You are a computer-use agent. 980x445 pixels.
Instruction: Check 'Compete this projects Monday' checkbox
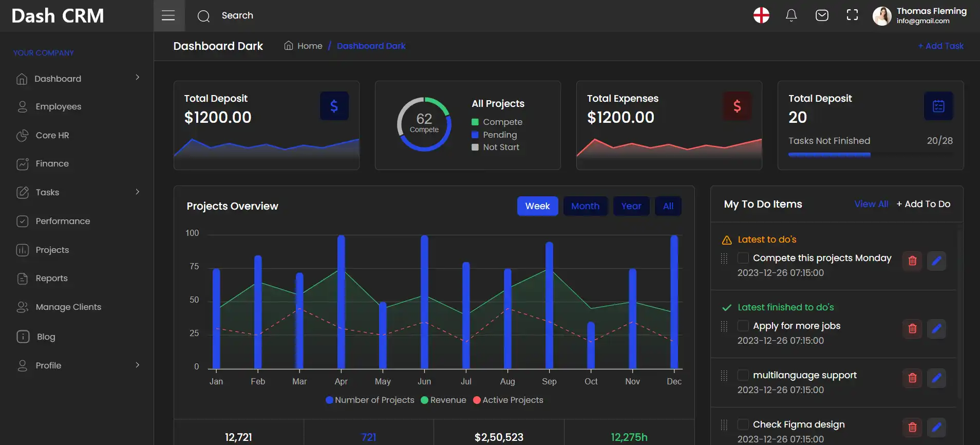tap(743, 258)
